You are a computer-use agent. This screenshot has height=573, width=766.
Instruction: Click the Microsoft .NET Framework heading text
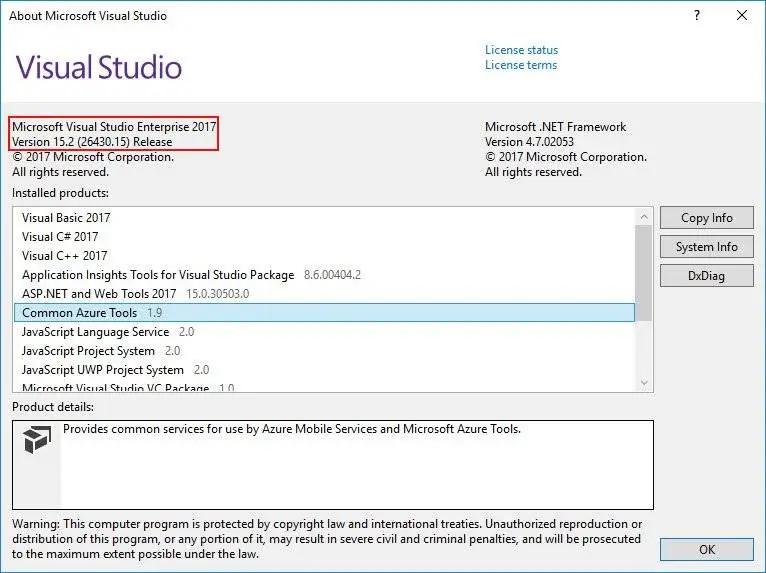point(555,127)
